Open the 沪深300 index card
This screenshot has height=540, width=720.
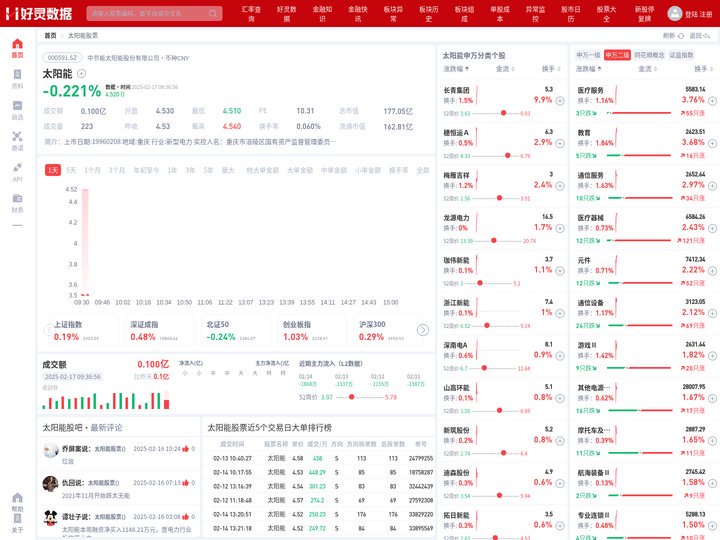[x=386, y=330]
